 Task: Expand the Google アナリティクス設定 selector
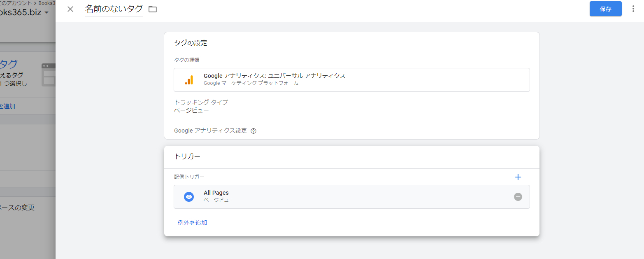click(x=210, y=131)
